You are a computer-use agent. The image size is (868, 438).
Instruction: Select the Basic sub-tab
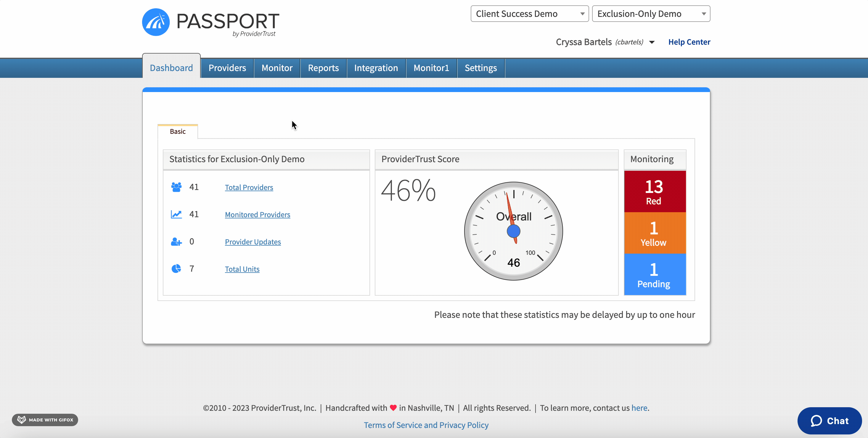(178, 131)
